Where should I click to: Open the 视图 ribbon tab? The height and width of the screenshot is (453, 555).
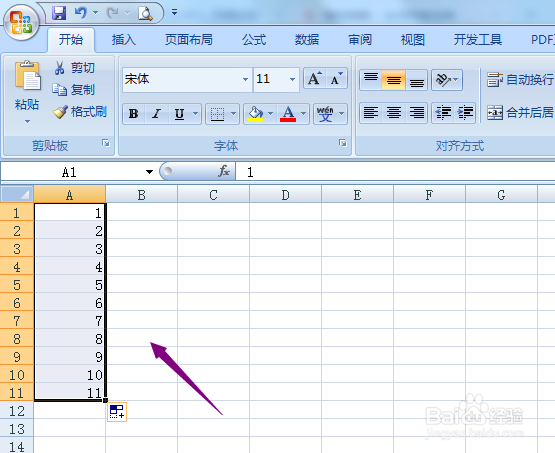[413, 39]
